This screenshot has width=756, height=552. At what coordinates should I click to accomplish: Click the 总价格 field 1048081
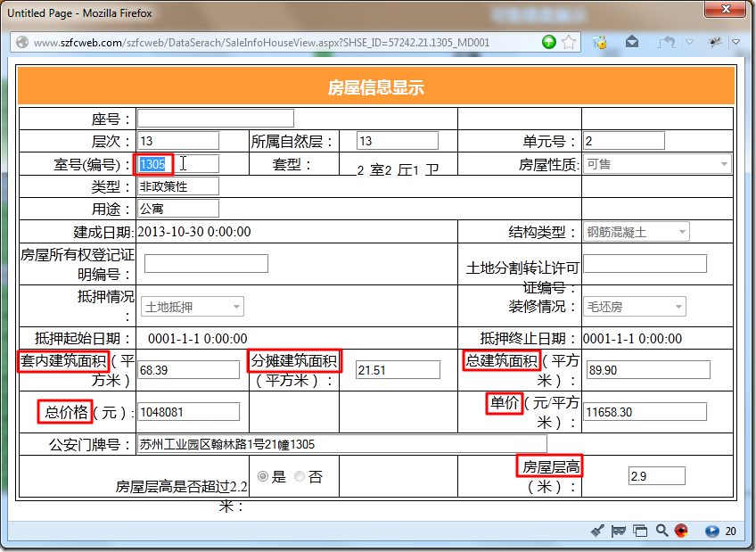coord(188,412)
